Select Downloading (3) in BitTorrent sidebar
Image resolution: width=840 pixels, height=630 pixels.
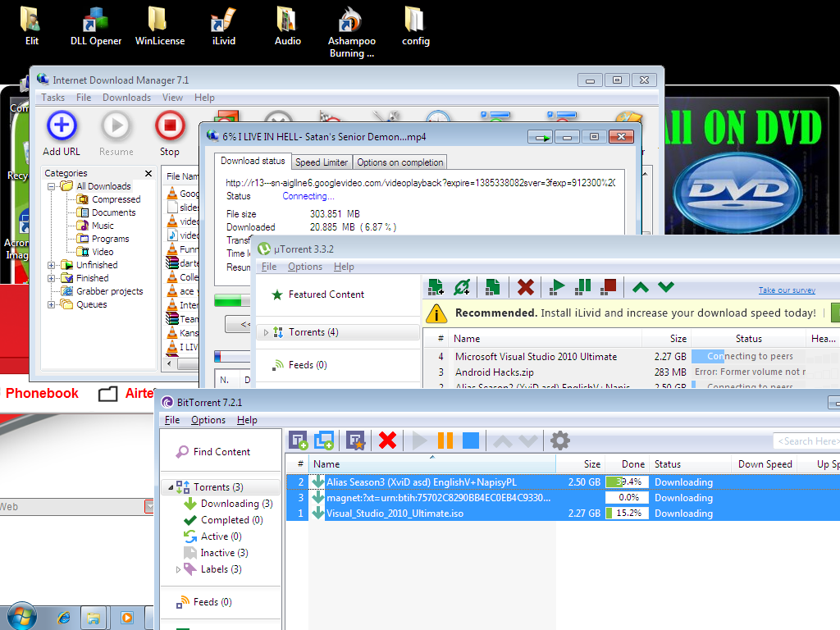(x=236, y=504)
